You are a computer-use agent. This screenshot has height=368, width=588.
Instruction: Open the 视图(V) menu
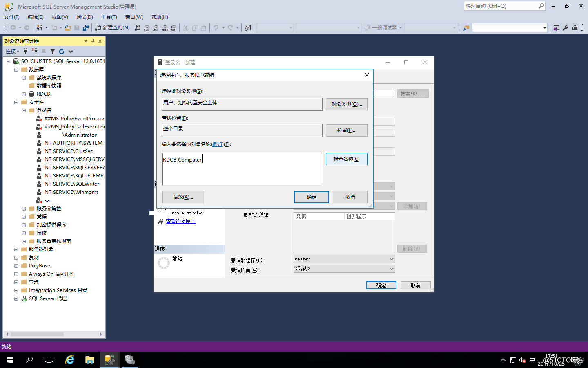click(x=60, y=17)
